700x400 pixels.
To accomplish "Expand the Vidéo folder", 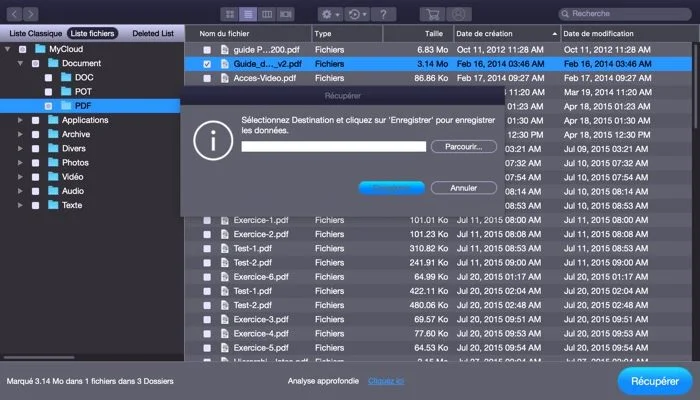I will coord(21,177).
